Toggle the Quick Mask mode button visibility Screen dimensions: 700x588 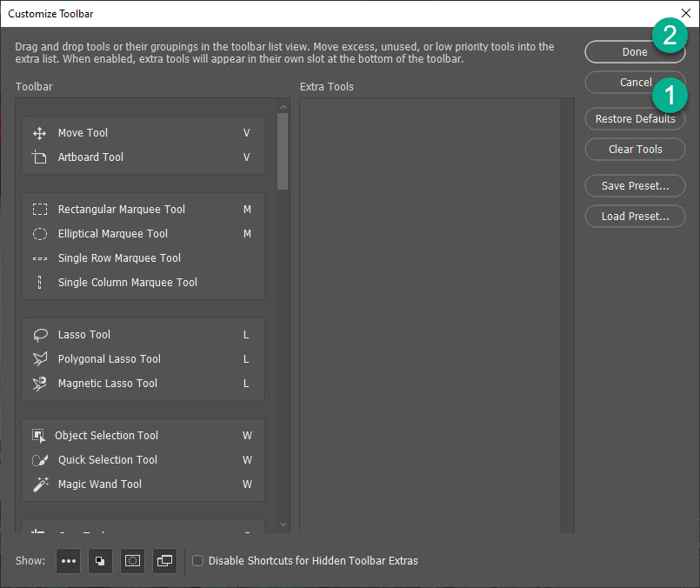pos(132,561)
